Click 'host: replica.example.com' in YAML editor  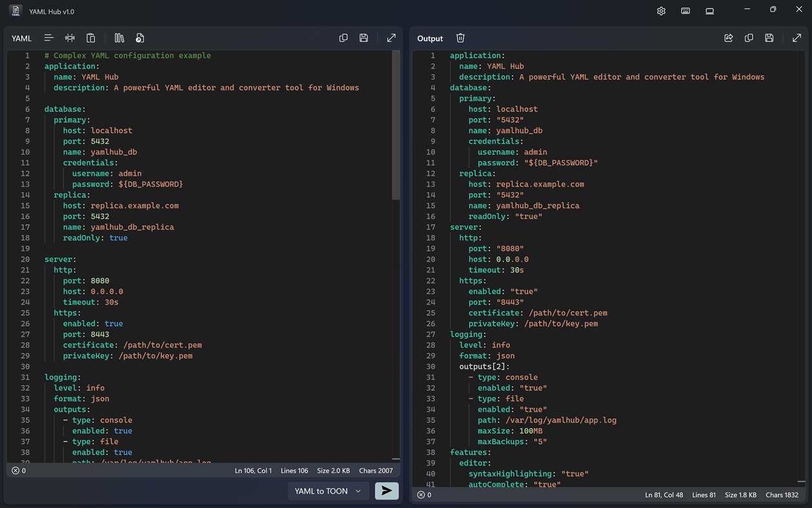pyautogui.click(x=121, y=205)
